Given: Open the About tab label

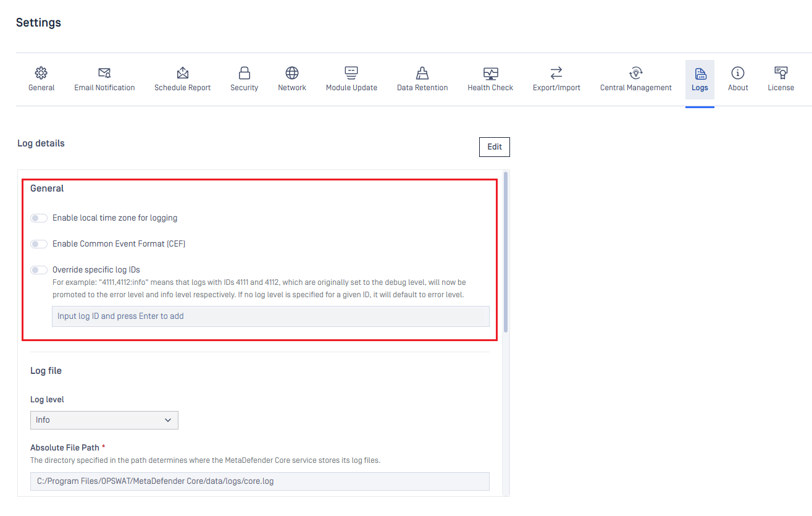Looking at the screenshot, I should [x=738, y=88].
